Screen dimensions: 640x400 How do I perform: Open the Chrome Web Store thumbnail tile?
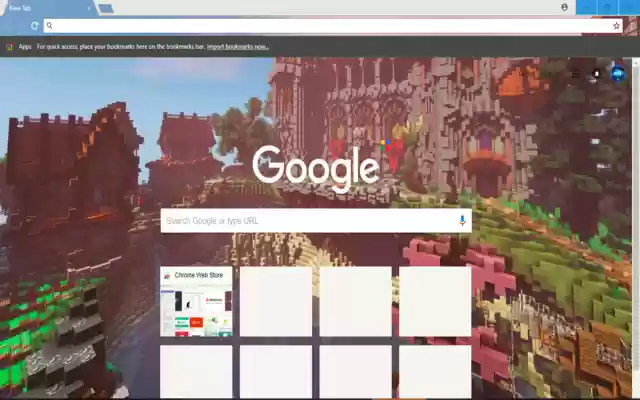196,302
